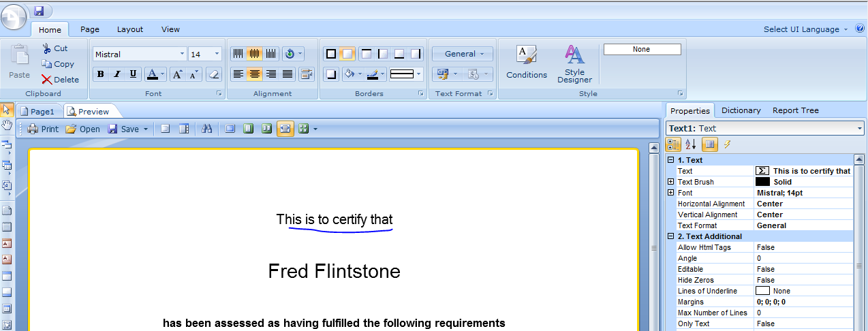
Task: Open the Font group dialog launcher
Action: 219,93
